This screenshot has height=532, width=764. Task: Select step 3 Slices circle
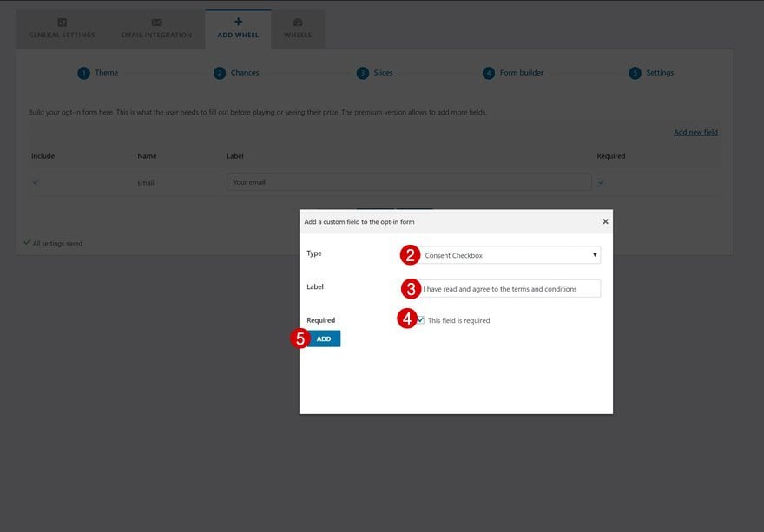363,73
